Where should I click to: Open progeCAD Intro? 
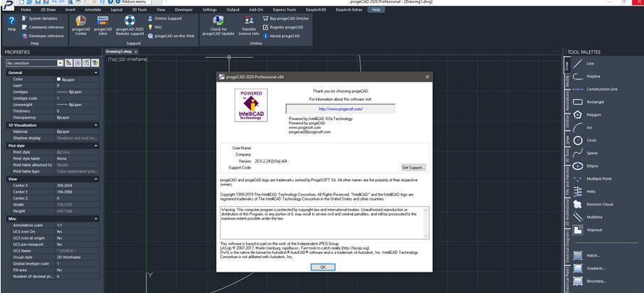[x=102, y=26]
